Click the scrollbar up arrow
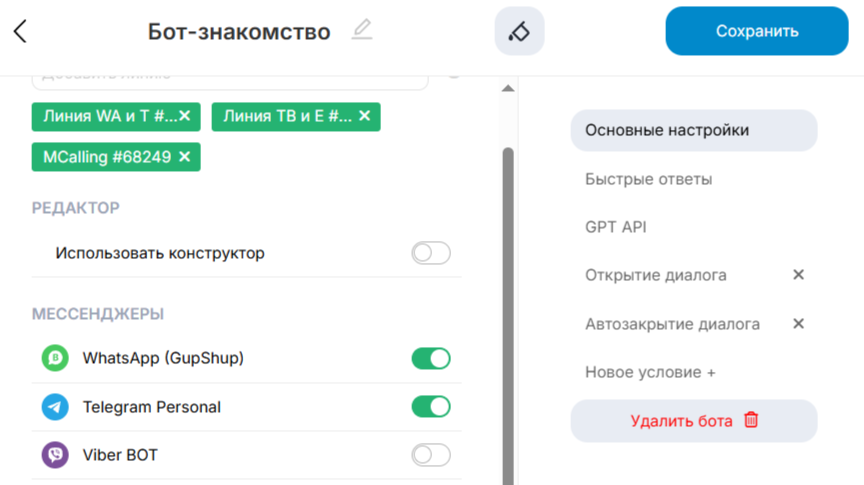Image resolution: width=864 pixels, height=485 pixels. tap(508, 89)
